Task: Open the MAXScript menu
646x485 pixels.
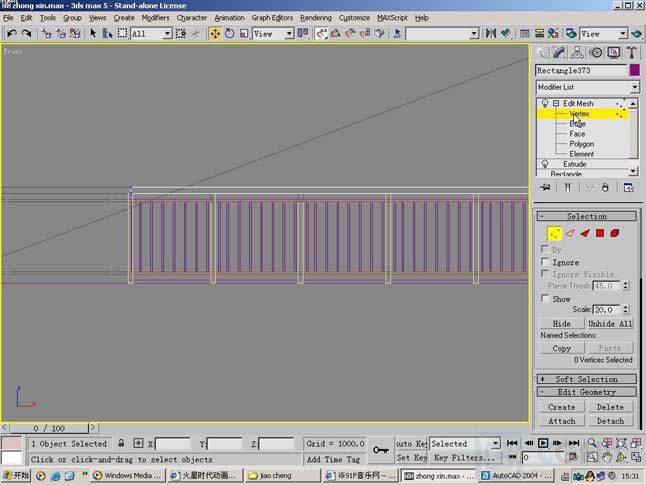Action: (x=392, y=18)
